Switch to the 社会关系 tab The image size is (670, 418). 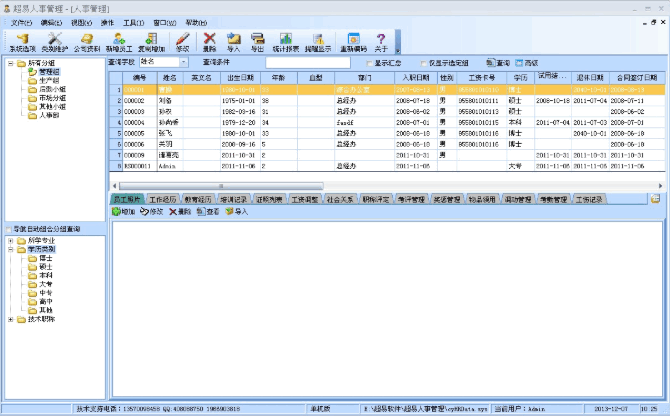340,199
